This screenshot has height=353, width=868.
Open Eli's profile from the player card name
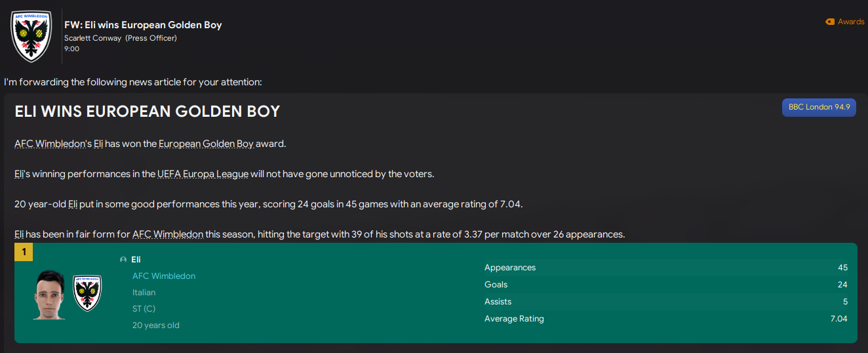coord(136,260)
